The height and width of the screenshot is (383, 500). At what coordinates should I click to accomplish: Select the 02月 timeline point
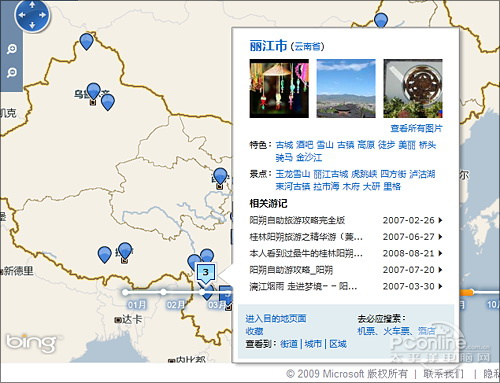click(x=163, y=292)
